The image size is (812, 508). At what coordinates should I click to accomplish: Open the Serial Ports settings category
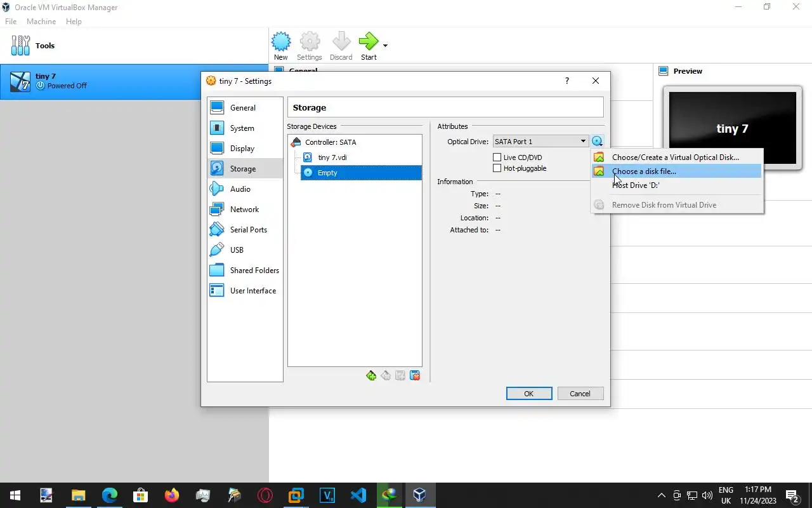(x=244, y=230)
